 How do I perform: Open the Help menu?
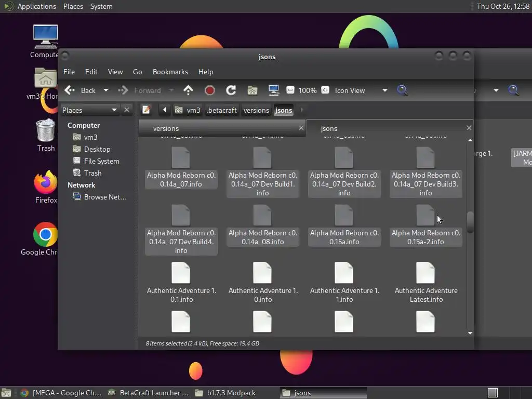point(206,72)
